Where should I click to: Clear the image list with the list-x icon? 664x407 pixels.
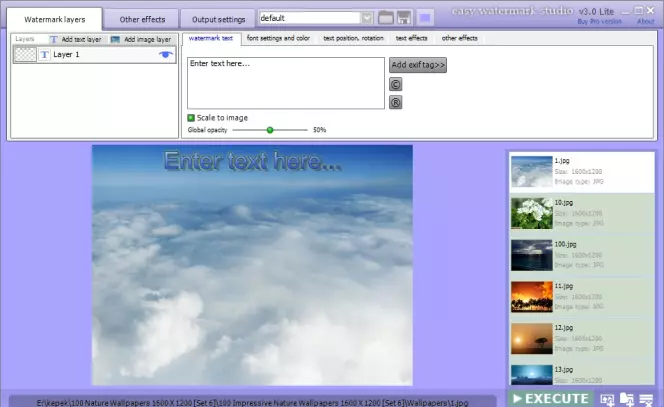click(646, 399)
